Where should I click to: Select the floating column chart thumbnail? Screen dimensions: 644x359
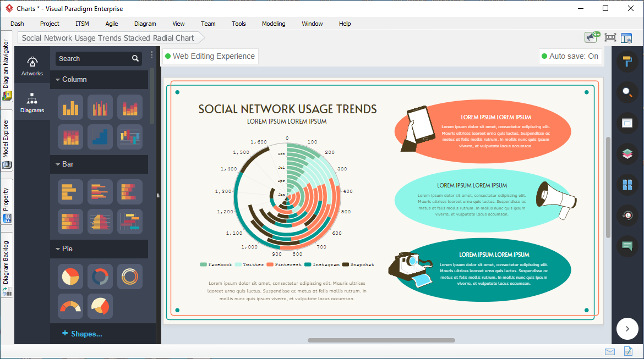coord(130,137)
